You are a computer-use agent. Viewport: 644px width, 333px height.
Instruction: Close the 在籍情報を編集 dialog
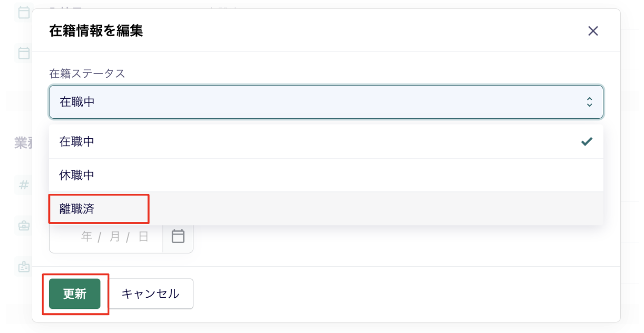pyautogui.click(x=593, y=31)
